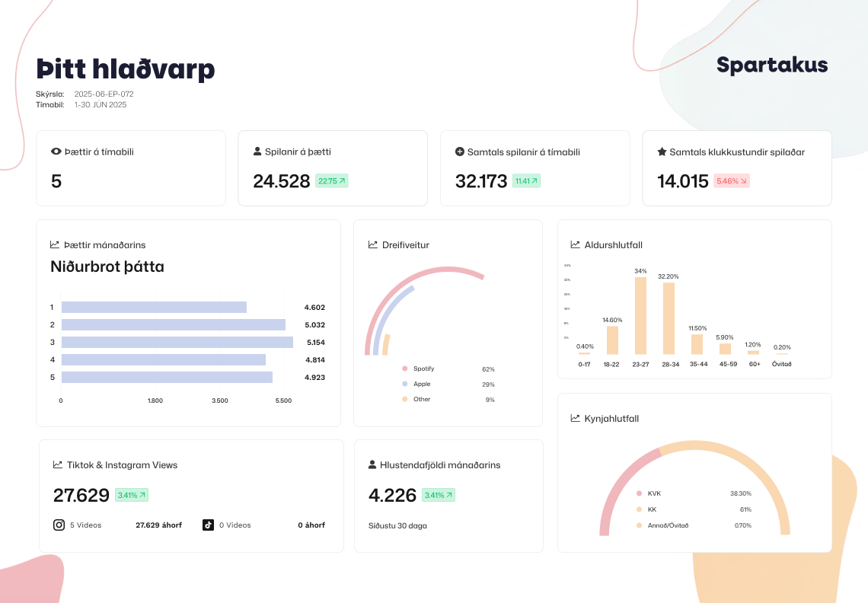Click the 23-27 age group bar
Screen dimensions: 868x603
[x=640, y=315]
